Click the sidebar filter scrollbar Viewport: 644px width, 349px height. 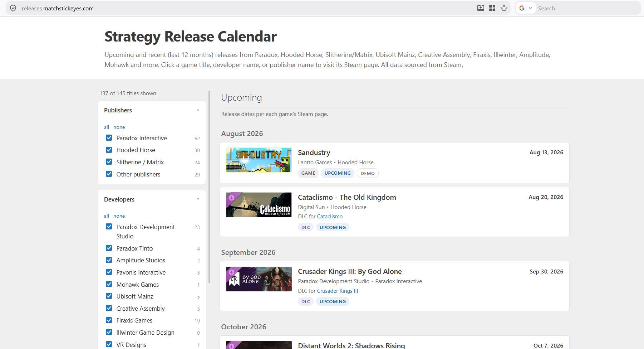(209, 187)
